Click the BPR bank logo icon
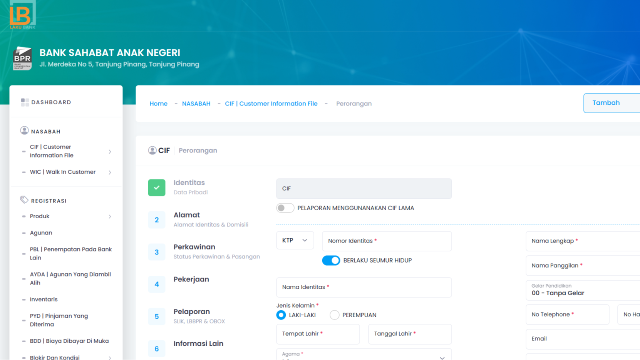 point(22,58)
